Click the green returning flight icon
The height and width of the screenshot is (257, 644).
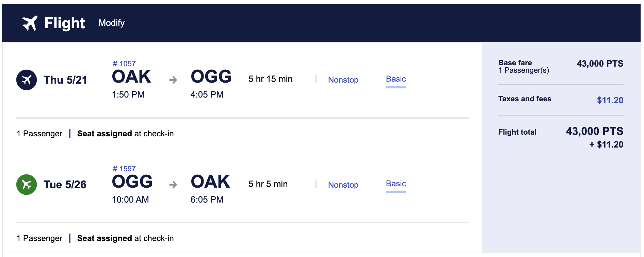click(27, 185)
